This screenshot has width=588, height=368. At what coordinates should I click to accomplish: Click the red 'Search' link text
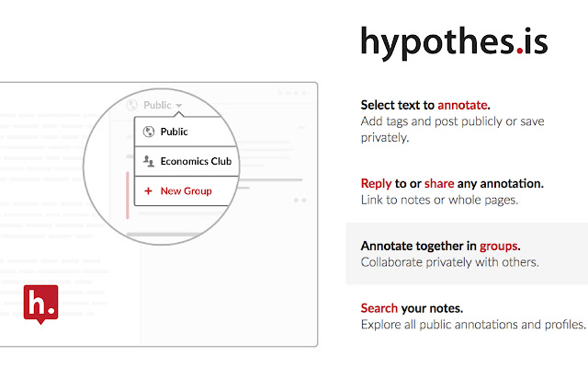379,307
